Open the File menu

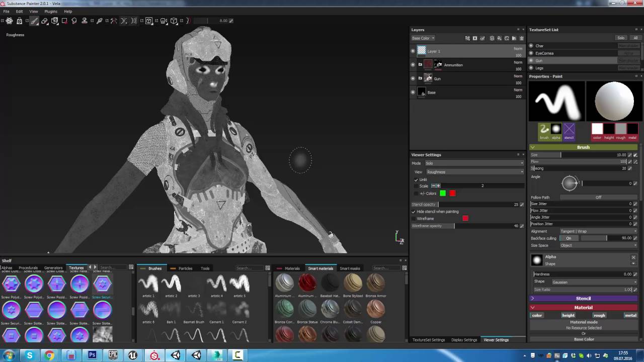coord(6,11)
